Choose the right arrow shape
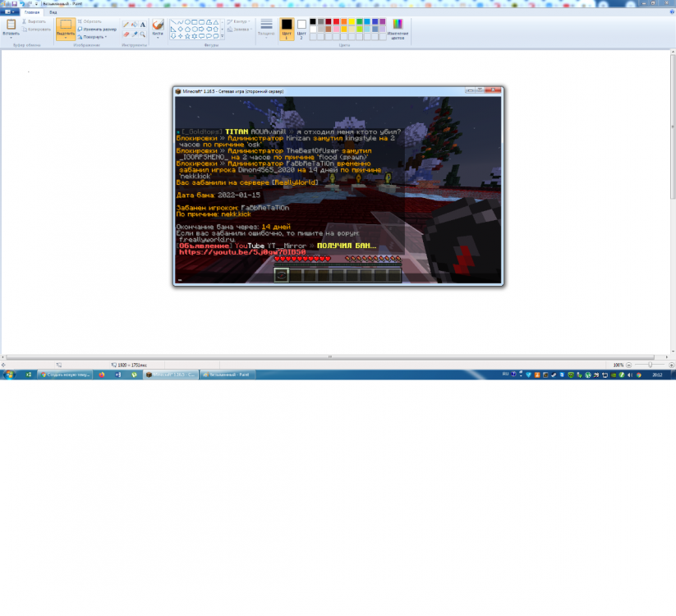This screenshot has width=676, height=616. click(x=202, y=30)
